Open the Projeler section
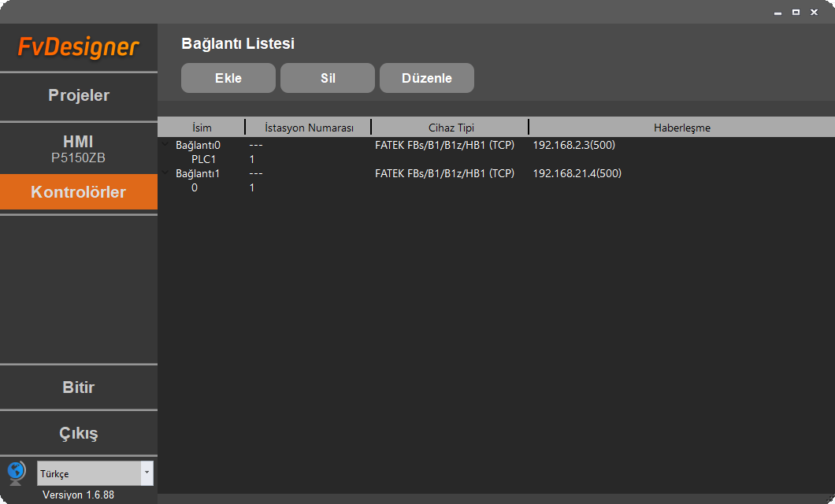This screenshot has width=835, height=504. click(x=79, y=96)
